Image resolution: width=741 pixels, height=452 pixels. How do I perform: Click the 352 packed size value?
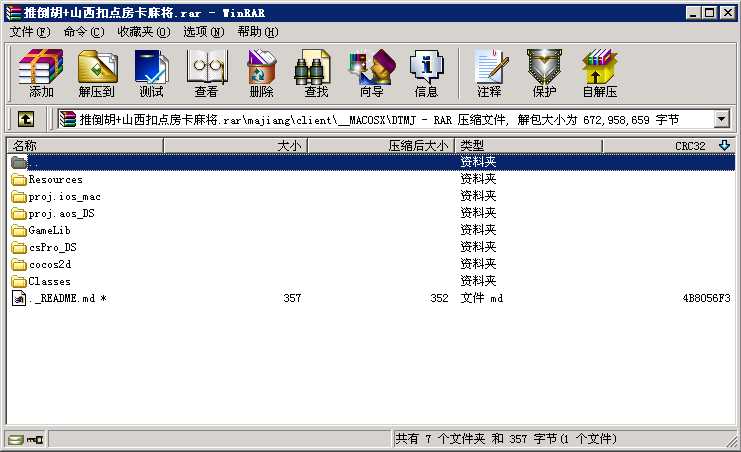click(439, 298)
